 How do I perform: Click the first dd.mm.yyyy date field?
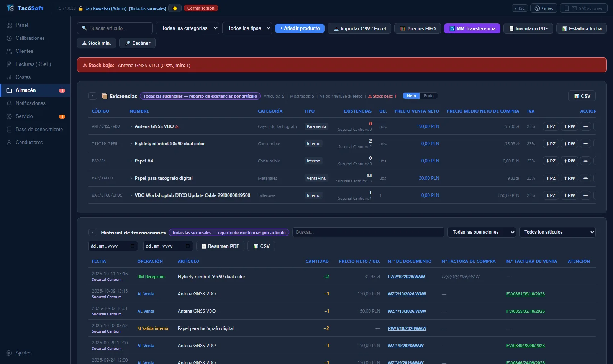113,246
